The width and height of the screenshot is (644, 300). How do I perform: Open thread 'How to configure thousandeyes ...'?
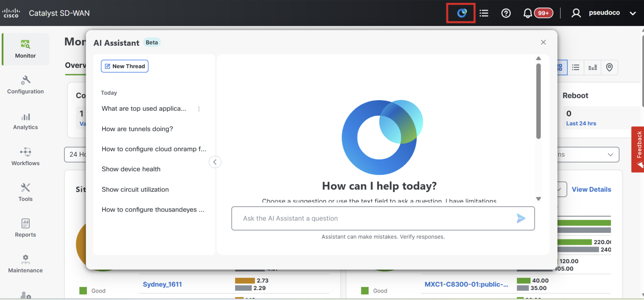click(x=153, y=210)
